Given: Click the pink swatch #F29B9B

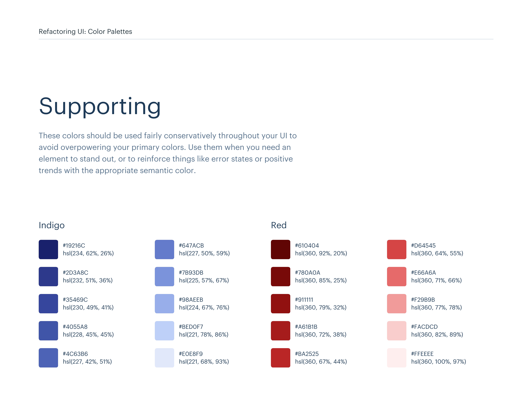Looking at the screenshot, I should (397, 303).
